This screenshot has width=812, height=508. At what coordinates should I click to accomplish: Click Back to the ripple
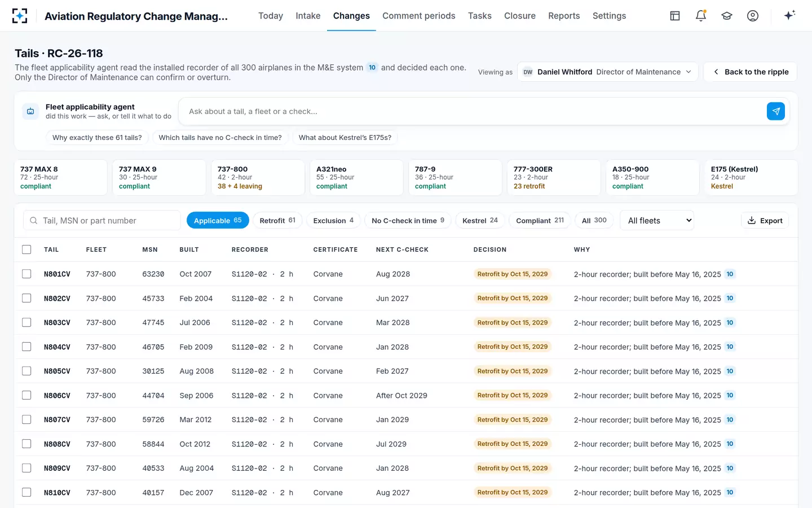(750, 72)
